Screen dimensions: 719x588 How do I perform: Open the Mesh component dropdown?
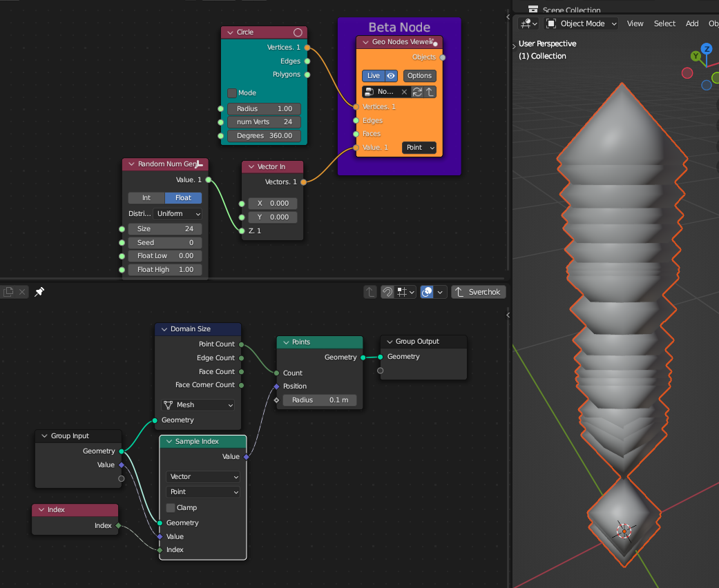pyautogui.click(x=198, y=405)
